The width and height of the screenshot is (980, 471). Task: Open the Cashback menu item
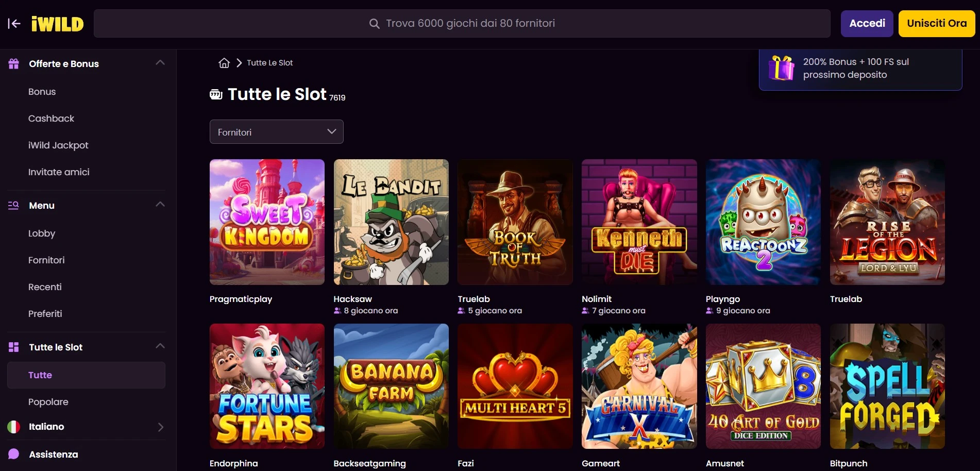point(51,119)
